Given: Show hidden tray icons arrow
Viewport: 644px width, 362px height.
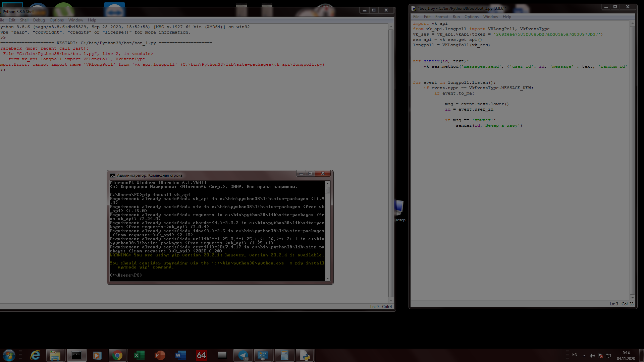Looking at the screenshot, I should coord(584,356).
